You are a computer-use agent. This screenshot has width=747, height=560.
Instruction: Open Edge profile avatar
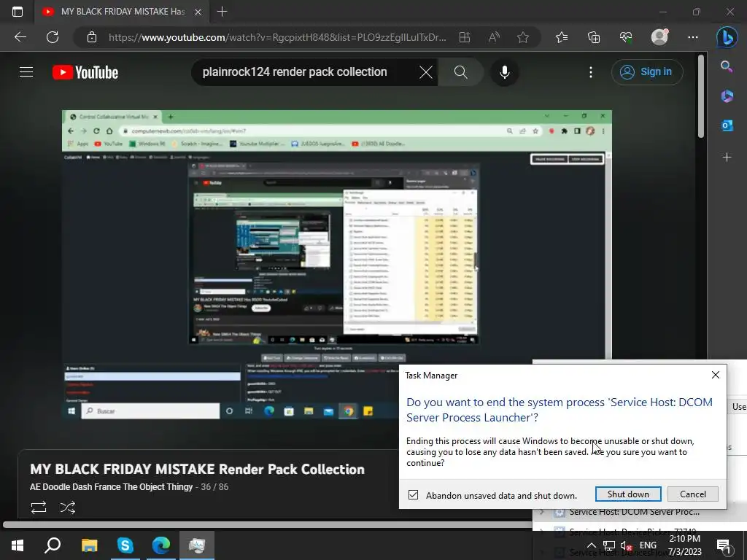pos(659,36)
